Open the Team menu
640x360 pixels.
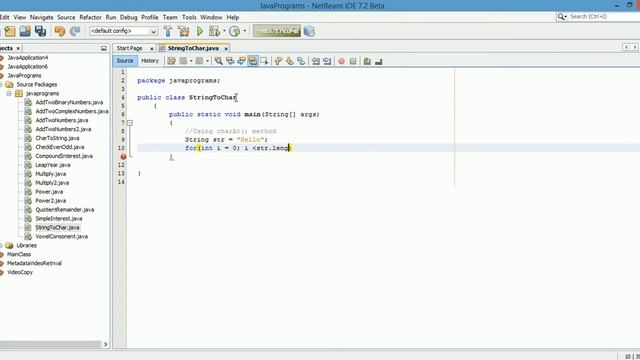[x=170, y=18]
